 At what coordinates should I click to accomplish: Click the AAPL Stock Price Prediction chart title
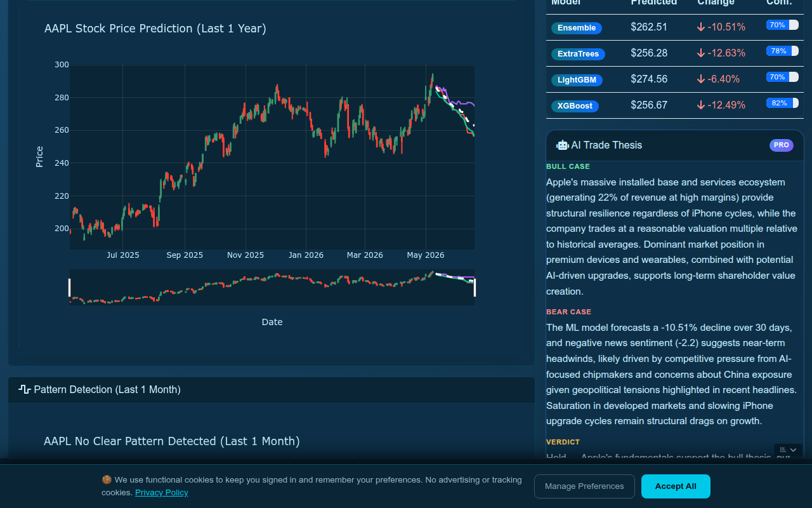155,29
